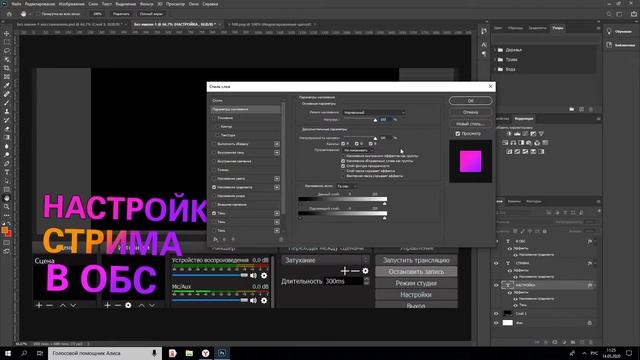Viewport: 640px width, 360px height.
Task: Select the Lasso tool
Action: (x=7, y=51)
